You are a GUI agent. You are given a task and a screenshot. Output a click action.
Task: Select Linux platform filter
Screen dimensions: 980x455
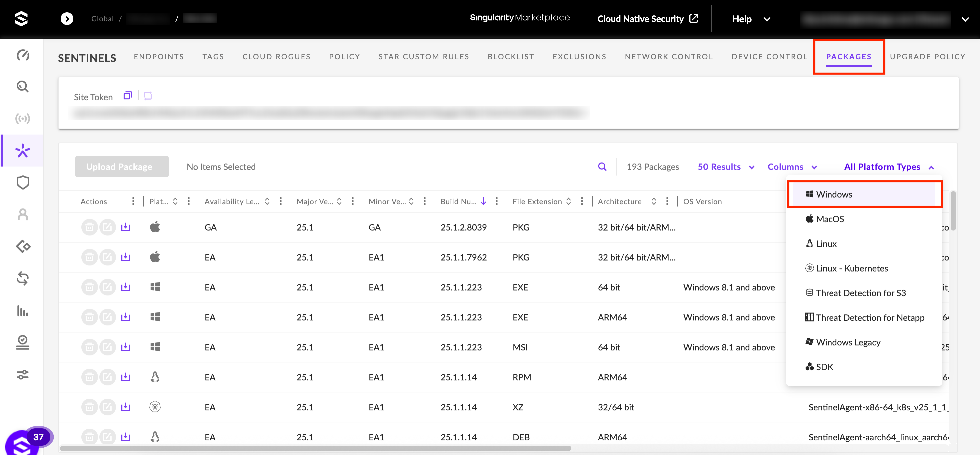pyautogui.click(x=864, y=244)
